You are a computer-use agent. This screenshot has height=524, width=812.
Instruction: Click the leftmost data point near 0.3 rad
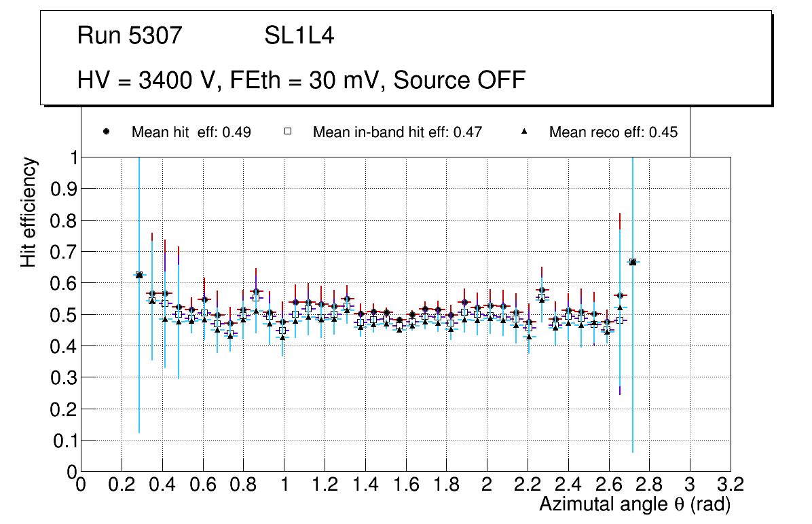(x=139, y=275)
